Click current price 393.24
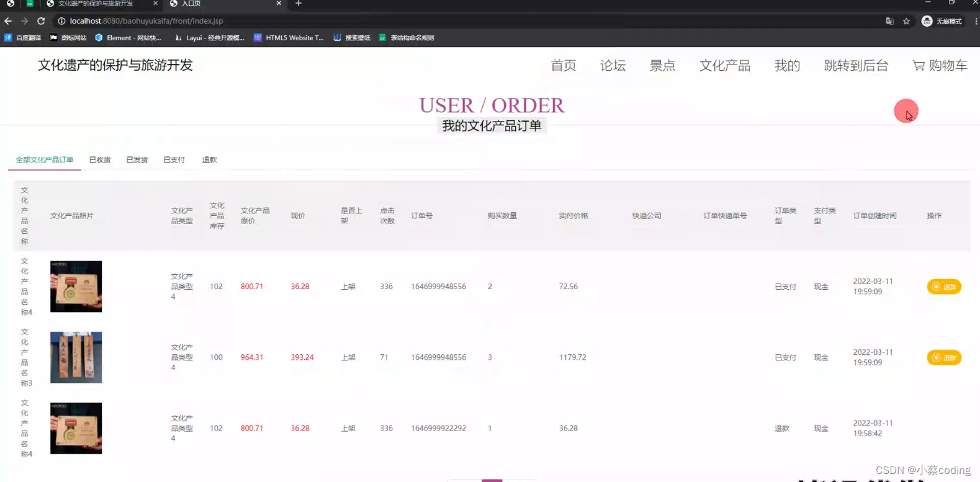This screenshot has width=980, height=482. coord(302,357)
